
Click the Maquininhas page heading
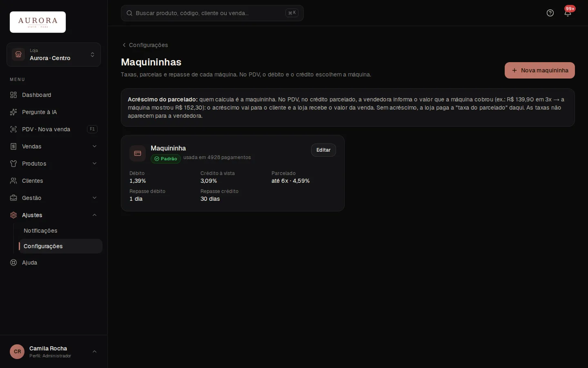click(151, 62)
